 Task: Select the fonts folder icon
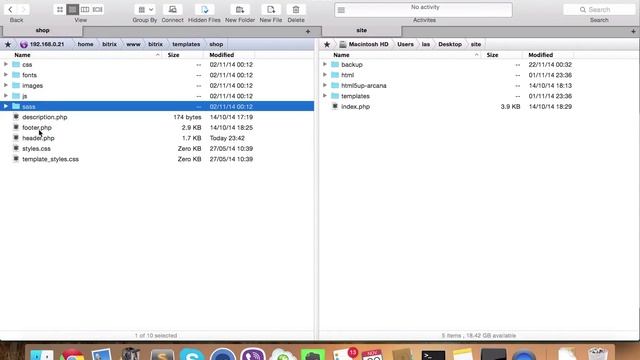16,75
